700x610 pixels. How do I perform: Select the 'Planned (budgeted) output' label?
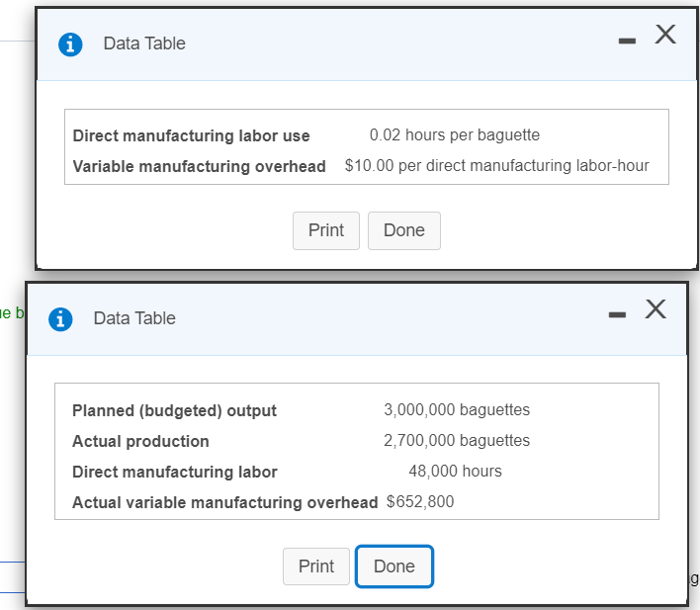point(174,411)
